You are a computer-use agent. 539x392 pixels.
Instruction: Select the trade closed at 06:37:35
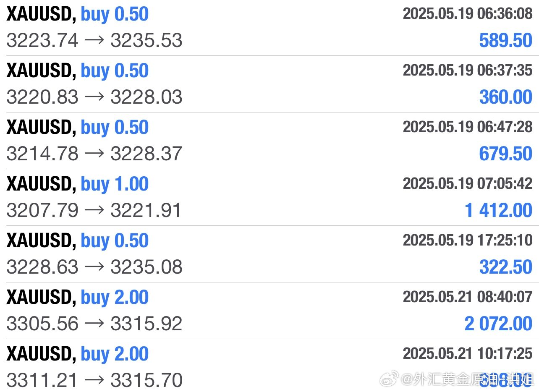pyautogui.click(x=269, y=84)
